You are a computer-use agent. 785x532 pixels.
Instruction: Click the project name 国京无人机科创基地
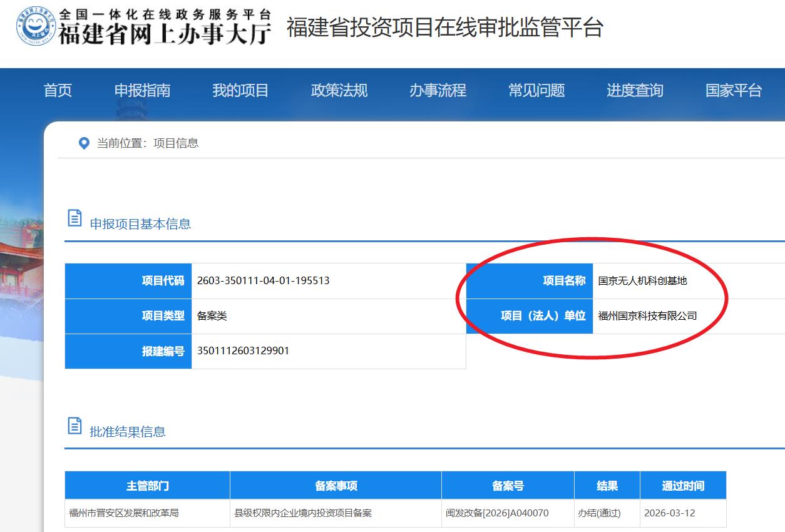pyautogui.click(x=642, y=281)
